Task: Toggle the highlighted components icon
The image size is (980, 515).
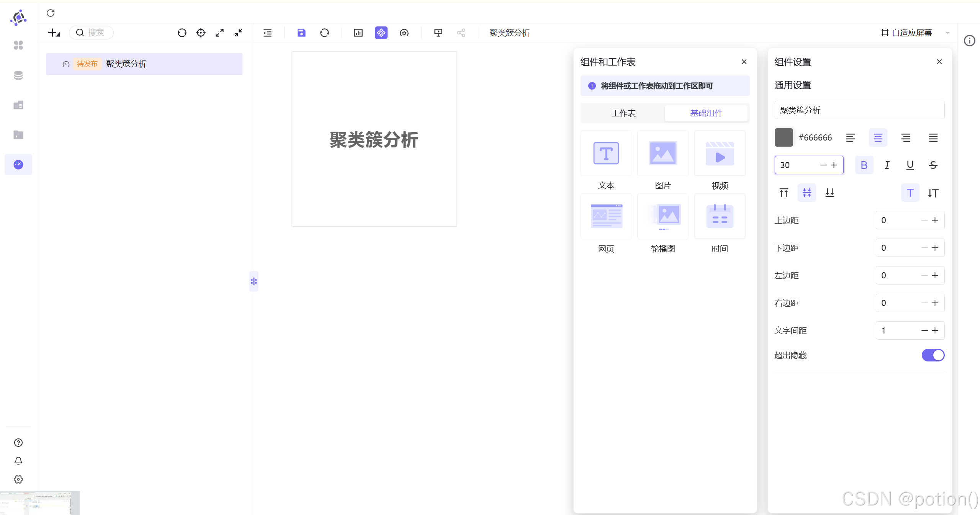Action: point(381,33)
